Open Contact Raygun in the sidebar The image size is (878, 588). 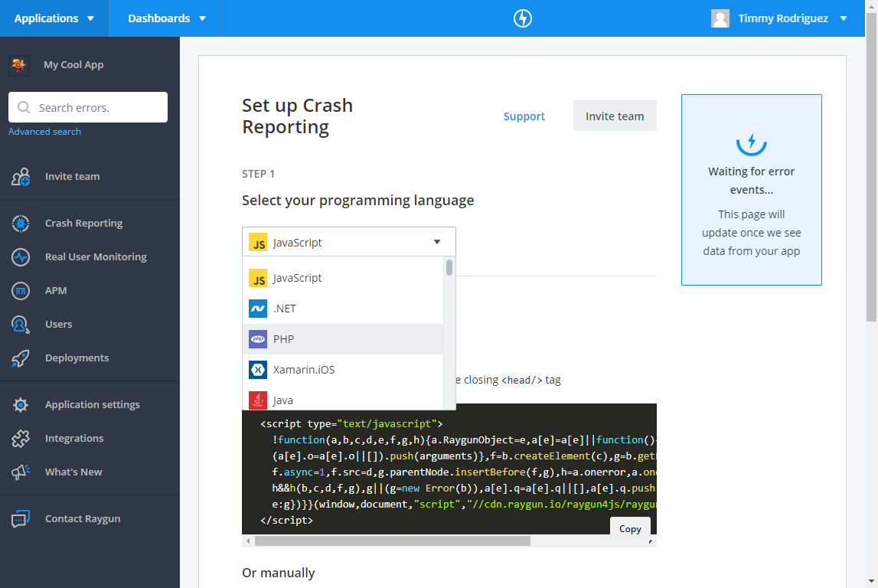pos(90,519)
